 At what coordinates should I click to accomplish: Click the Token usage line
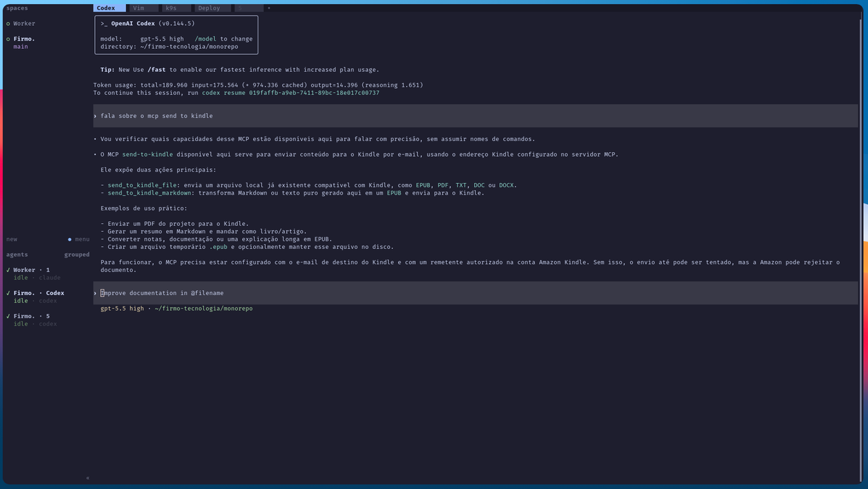[258, 85]
